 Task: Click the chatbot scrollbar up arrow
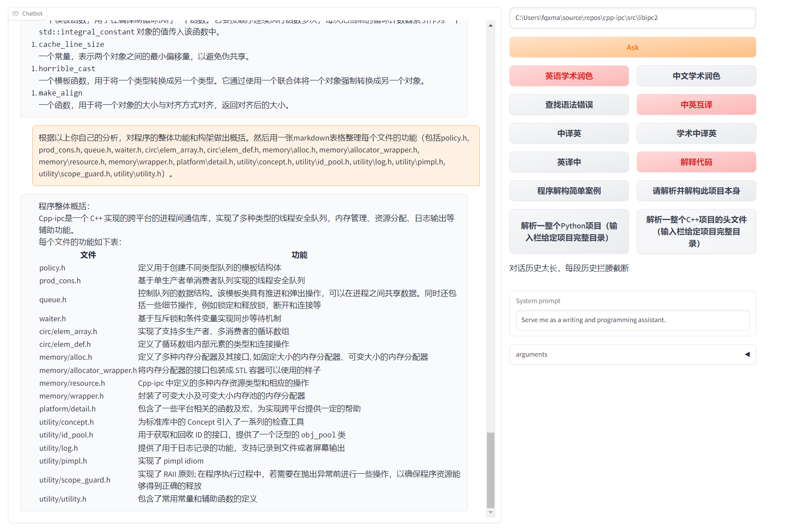coord(490,26)
